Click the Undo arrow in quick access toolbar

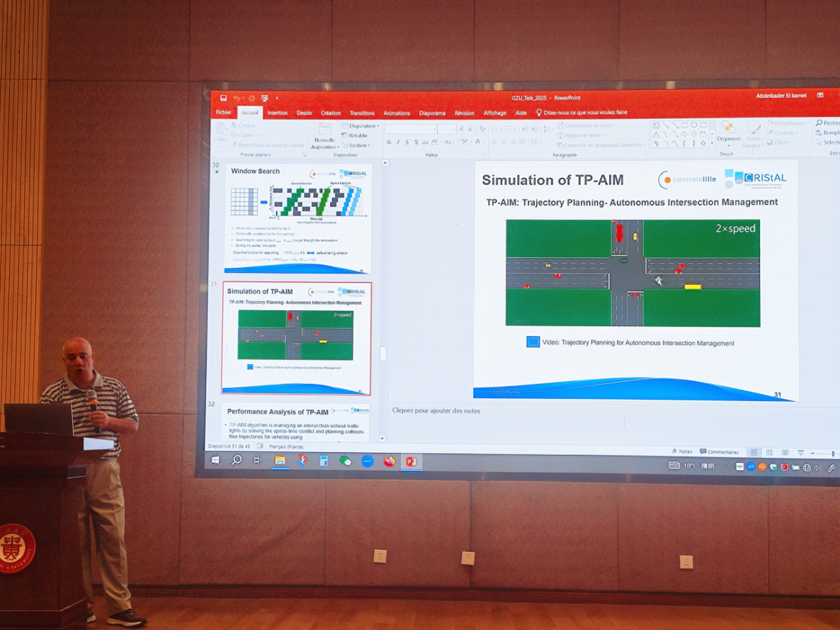click(x=237, y=98)
